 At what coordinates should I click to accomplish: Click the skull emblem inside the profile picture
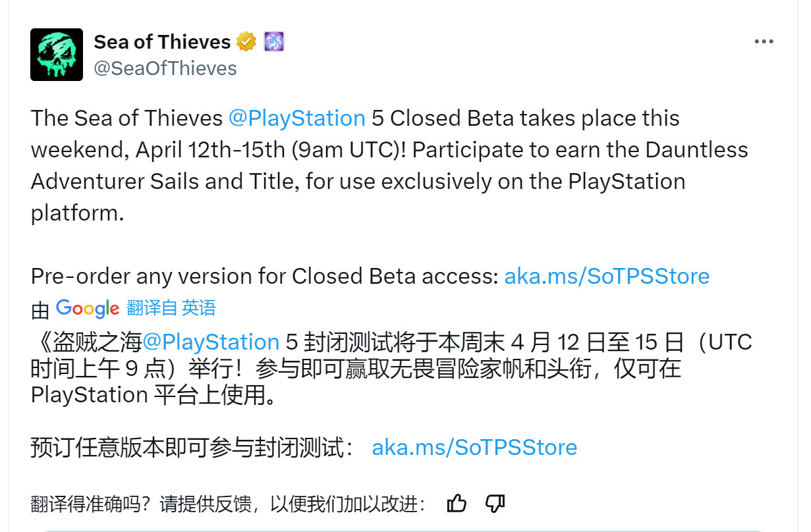pos(56,54)
